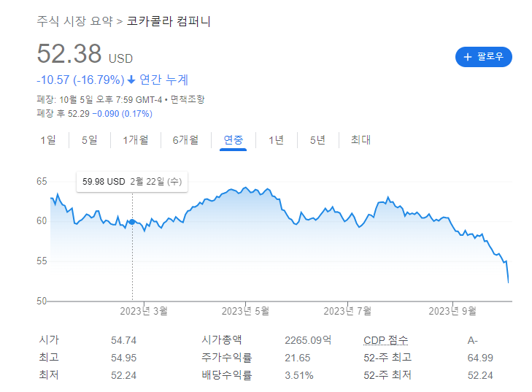
Task: Click the down arrow beside -16.79%
Action: pyautogui.click(x=131, y=80)
